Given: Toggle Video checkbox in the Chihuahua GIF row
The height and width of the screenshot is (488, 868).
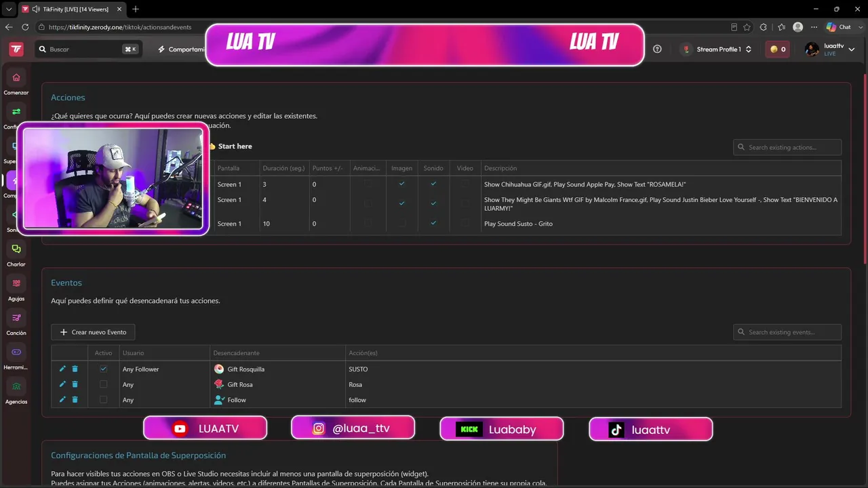Looking at the screenshot, I should point(465,184).
